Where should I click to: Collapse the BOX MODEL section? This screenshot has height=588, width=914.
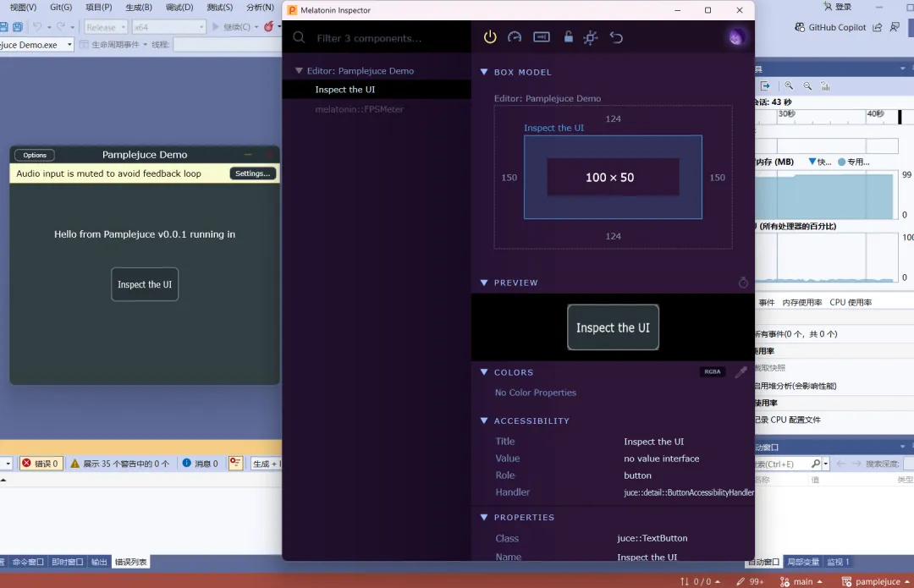click(484, 72)
